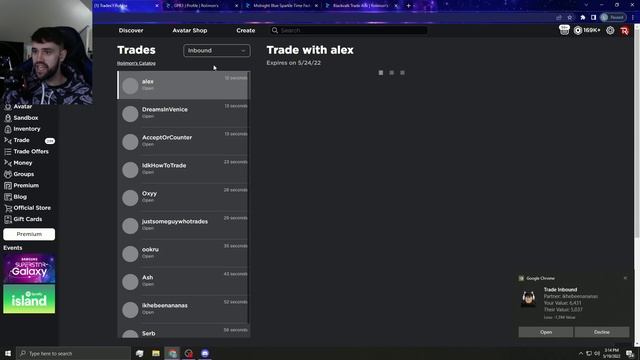640x360 pixels.
Task: Open the Inventory sidebar icon
Action: click(8, 129)
